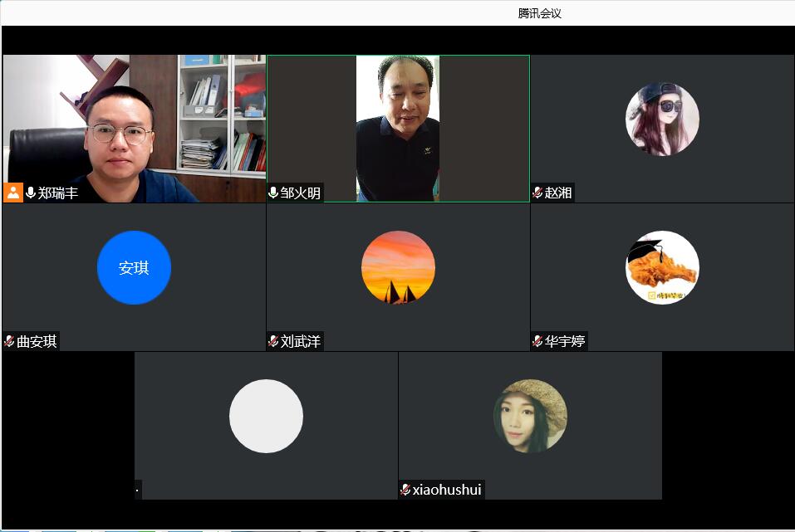
Task: Click the muted mic icon next to 曲安琪
Action: pyautogui.click(x=9, y=341)
